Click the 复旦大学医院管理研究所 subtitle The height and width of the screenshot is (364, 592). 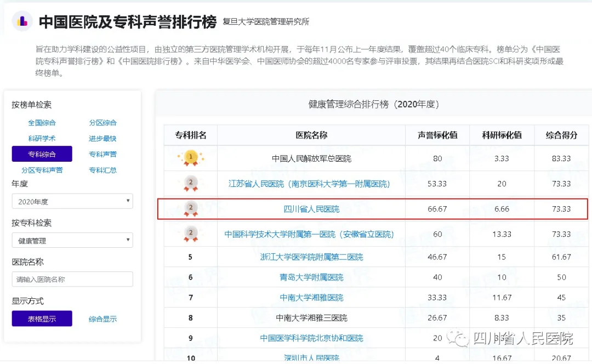(266, 21)
